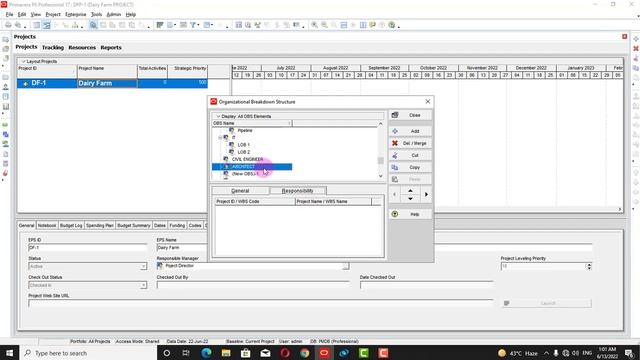This screenshot has width=640, height=360.
Task: Open Microsoft Edge from the taskbar
Action: [206, 353]
